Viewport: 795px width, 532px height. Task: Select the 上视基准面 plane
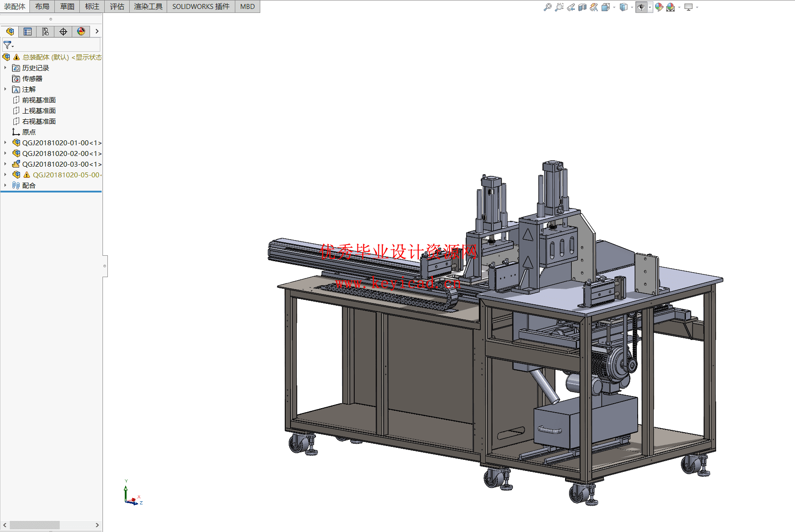pos(39,110)
